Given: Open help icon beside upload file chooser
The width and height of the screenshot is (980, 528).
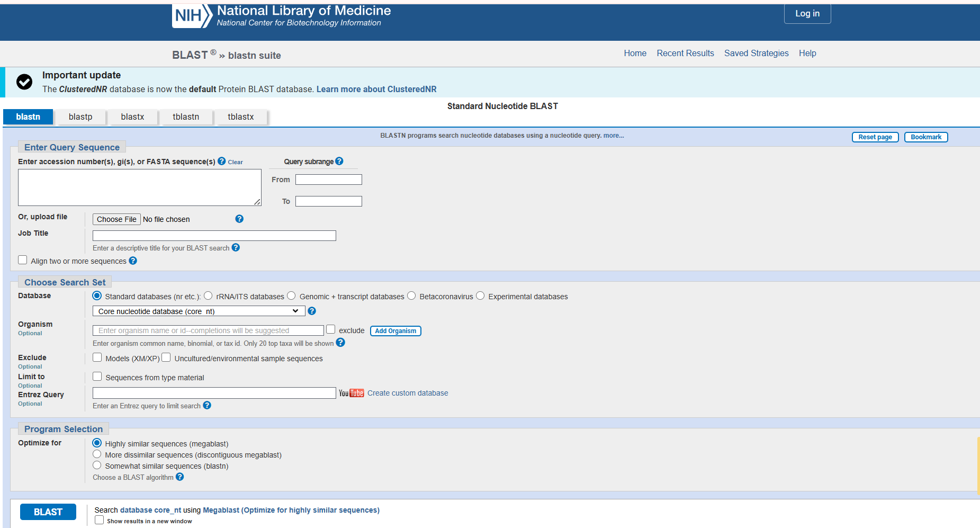Looking at the screenshot, I should click(239, 219).
